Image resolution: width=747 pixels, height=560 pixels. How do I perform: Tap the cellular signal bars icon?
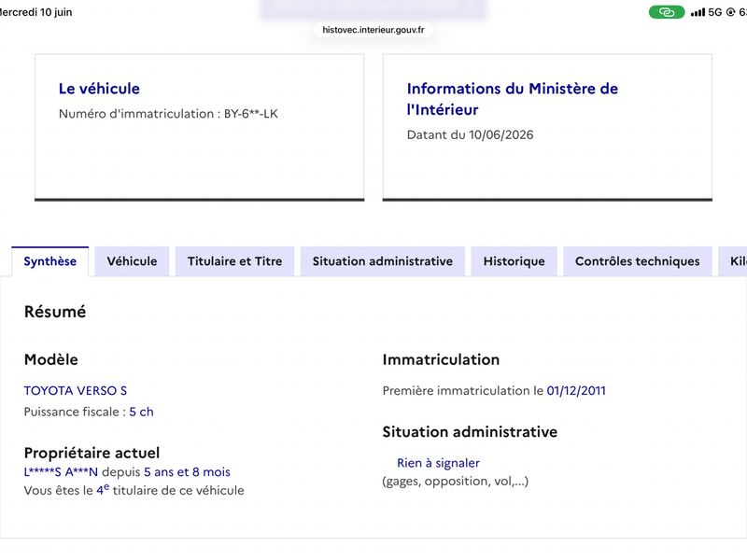point(698,12)
